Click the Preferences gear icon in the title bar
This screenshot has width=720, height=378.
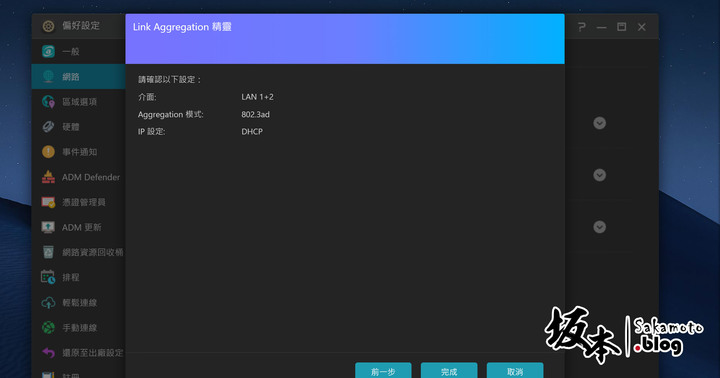[x=48, y=26]
